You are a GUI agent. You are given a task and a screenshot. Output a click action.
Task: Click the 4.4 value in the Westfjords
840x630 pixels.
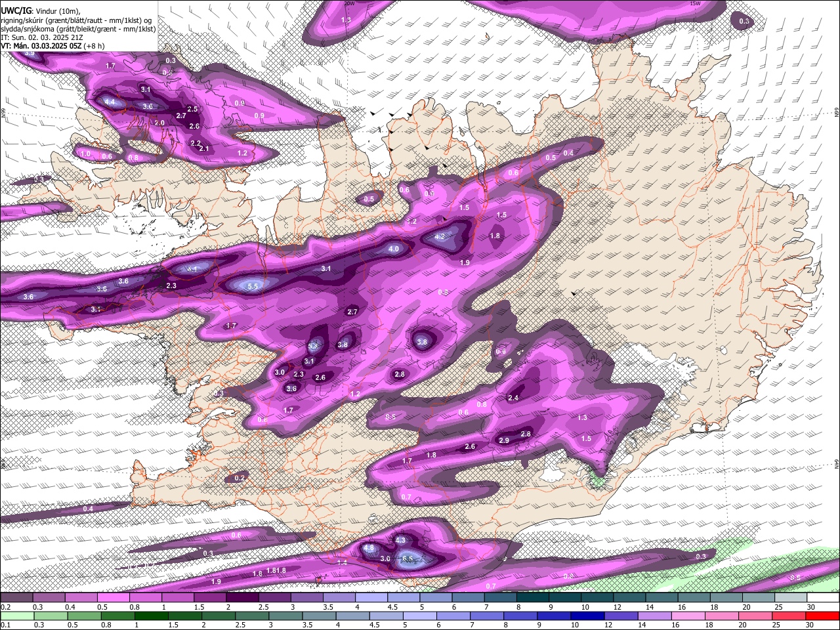point(109,102)
